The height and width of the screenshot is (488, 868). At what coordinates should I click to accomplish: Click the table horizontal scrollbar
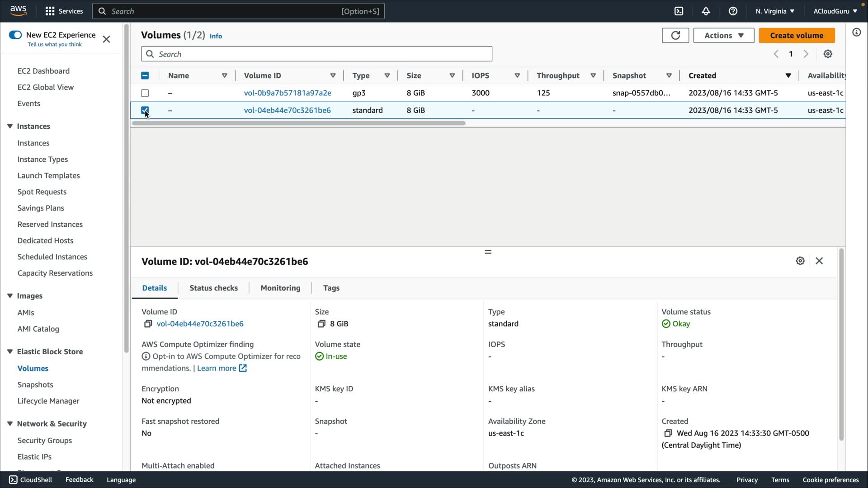[x=298, y=123]
